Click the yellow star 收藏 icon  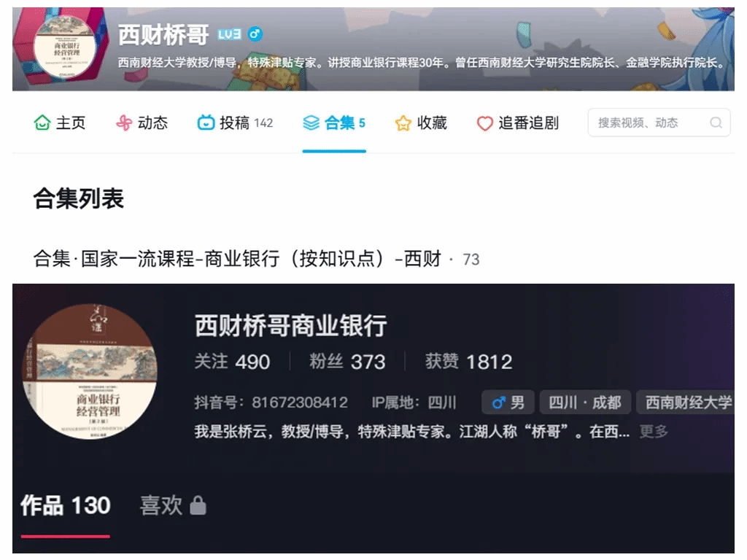pyautogui.click(x=403, y=122)
